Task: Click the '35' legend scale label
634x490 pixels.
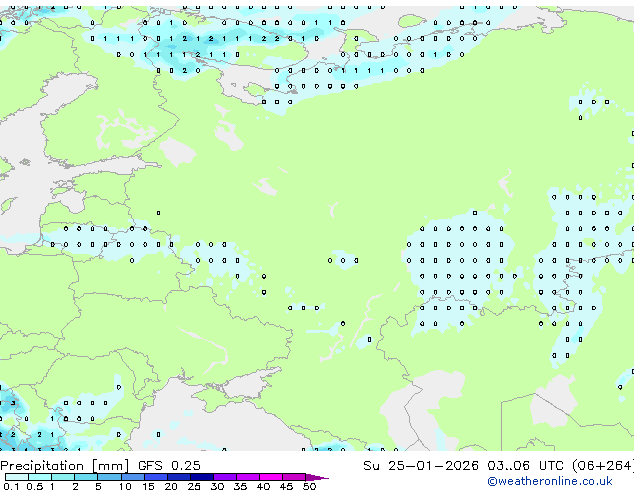Action: pos(240,486)
